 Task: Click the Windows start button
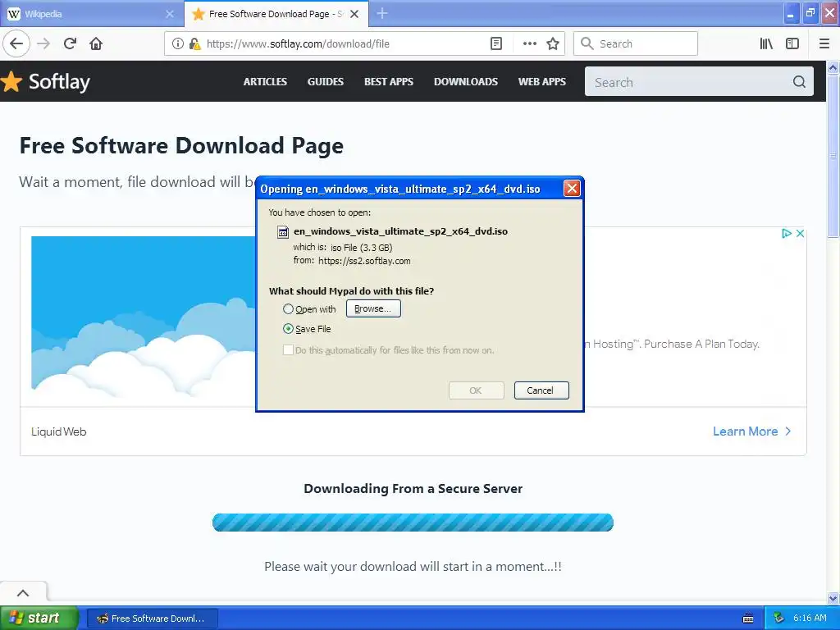coord(38,619)
